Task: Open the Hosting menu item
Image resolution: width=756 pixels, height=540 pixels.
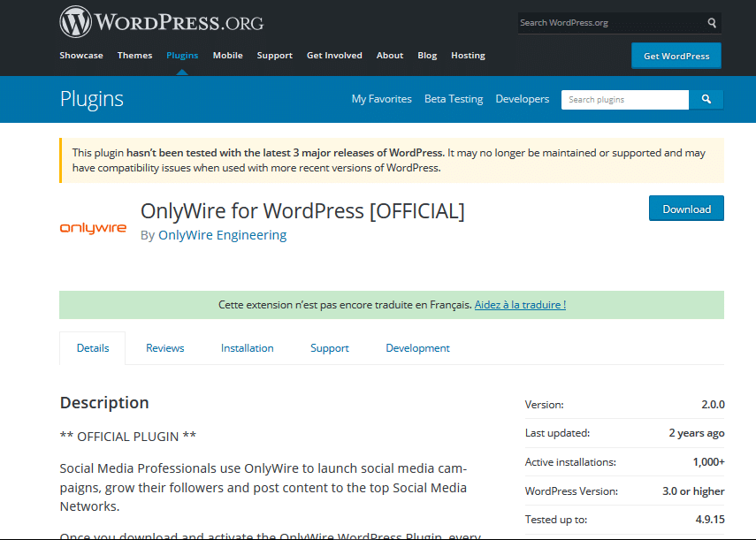Action: pos(468,56)
